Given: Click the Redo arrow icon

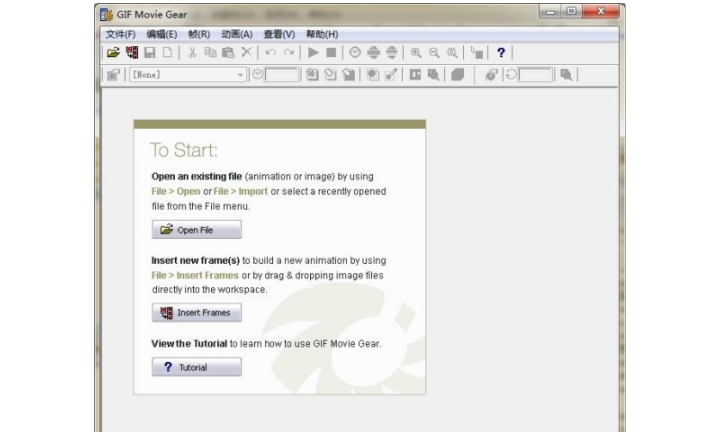Looking at the screenshot, I should pyautogui.click(x=289, y=52).
